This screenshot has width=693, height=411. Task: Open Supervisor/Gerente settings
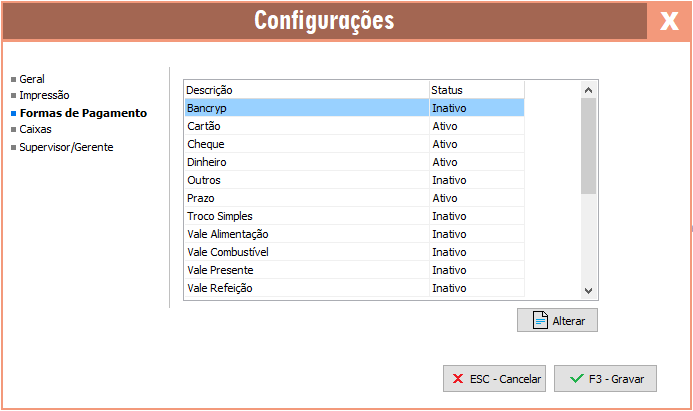point(66,147)
